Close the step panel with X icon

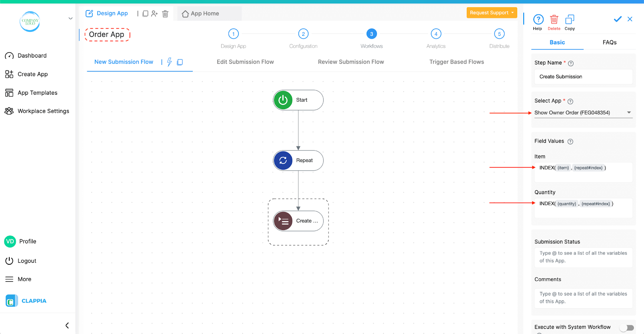tap(630, 19)
